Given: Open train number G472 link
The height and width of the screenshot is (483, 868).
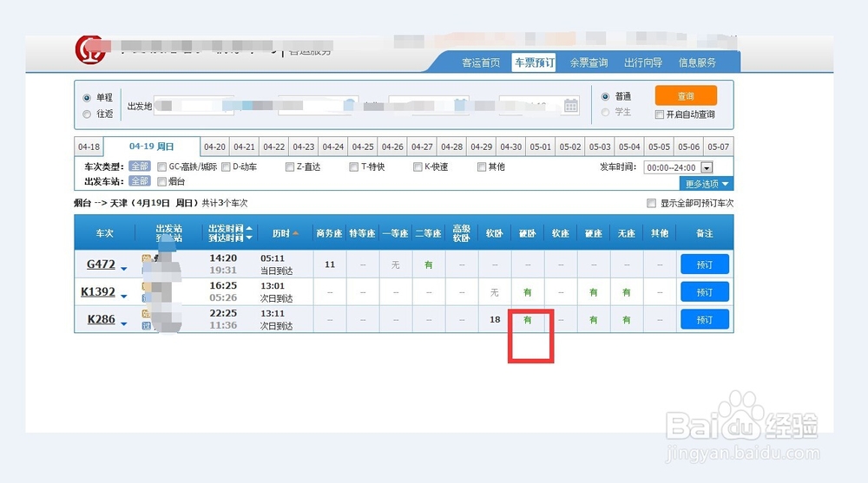Looking at the screenshot, I should (101, 264).
